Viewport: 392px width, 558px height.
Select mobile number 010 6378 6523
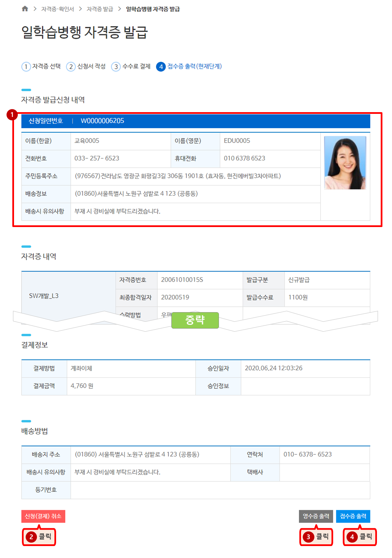click(x=245, y=158)
